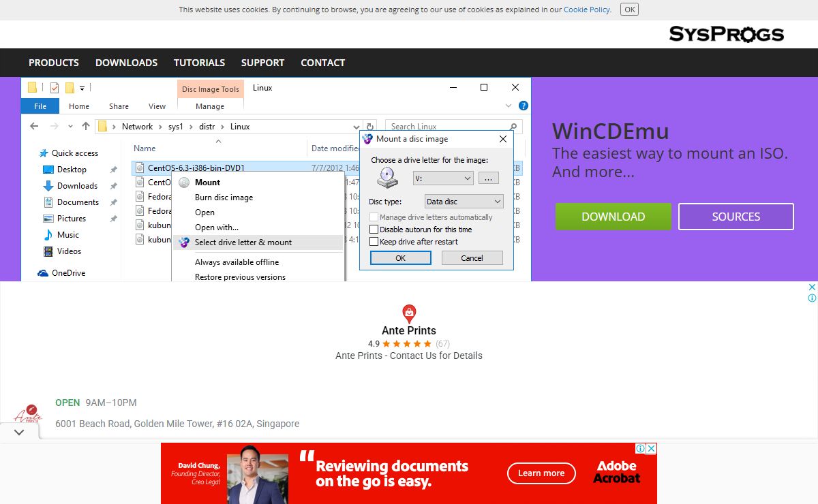Screen dimensions: 818x504
Task: Click the ... browse button in Mount dialog
Action: (489, 178)
